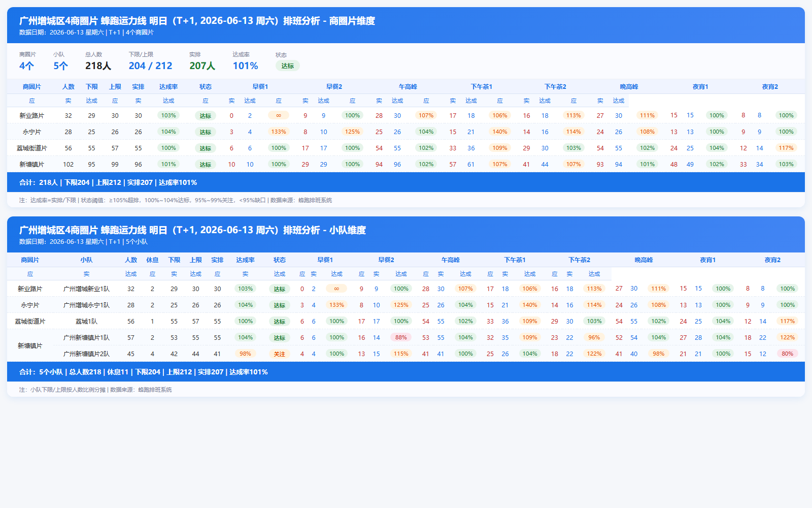Click the summary value 207人

coord(202,66)
